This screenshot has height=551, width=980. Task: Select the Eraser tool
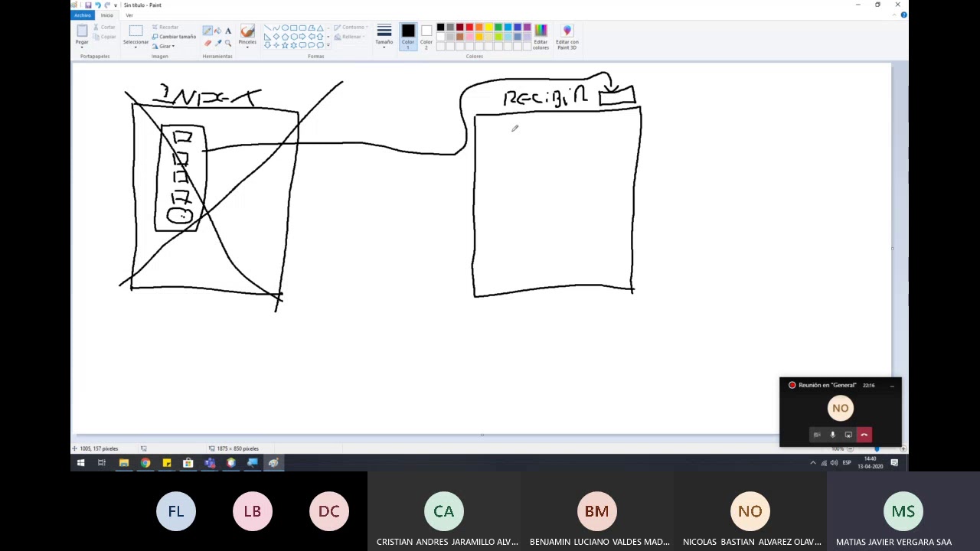click(207, 43)
